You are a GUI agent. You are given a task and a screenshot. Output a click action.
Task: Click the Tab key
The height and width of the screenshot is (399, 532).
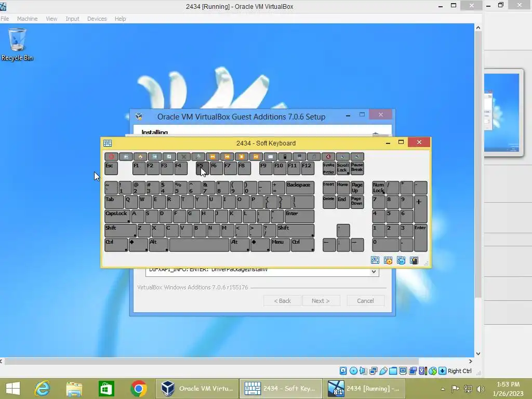[x=114, y=202]
